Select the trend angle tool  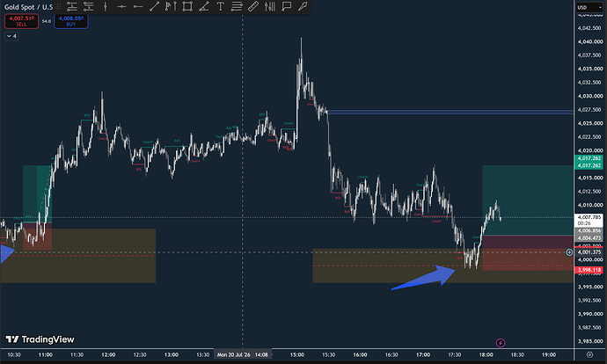pos(203,6)
